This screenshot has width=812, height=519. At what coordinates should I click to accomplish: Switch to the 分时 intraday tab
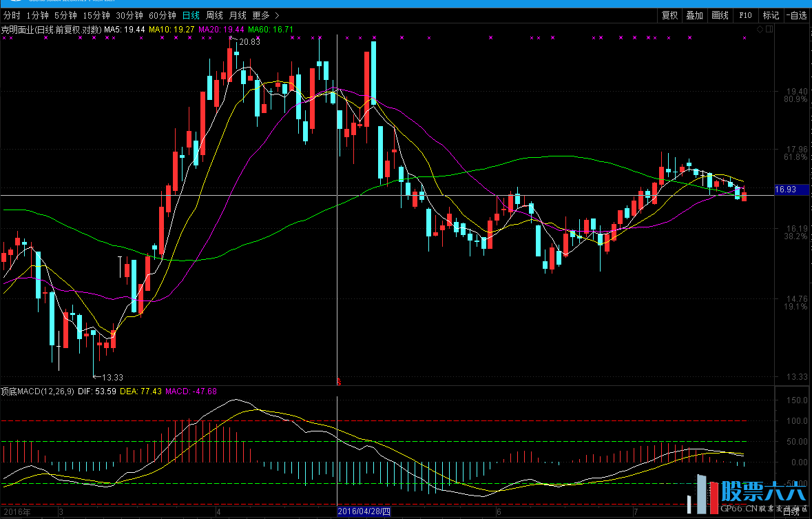12,15
